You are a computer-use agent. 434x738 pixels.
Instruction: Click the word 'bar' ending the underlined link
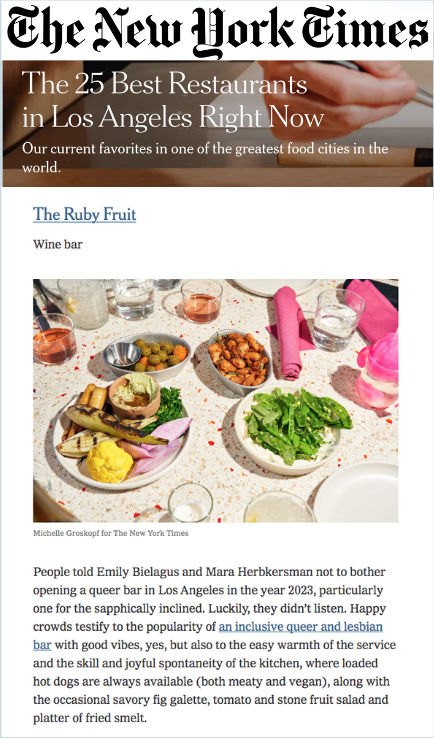click(42, 645)
